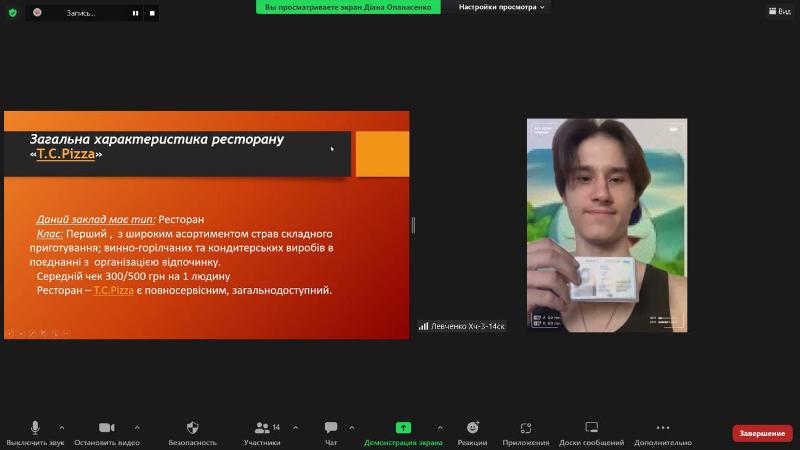
Task: Click the shared-screen divider handle
Action: tap(413, 225)
